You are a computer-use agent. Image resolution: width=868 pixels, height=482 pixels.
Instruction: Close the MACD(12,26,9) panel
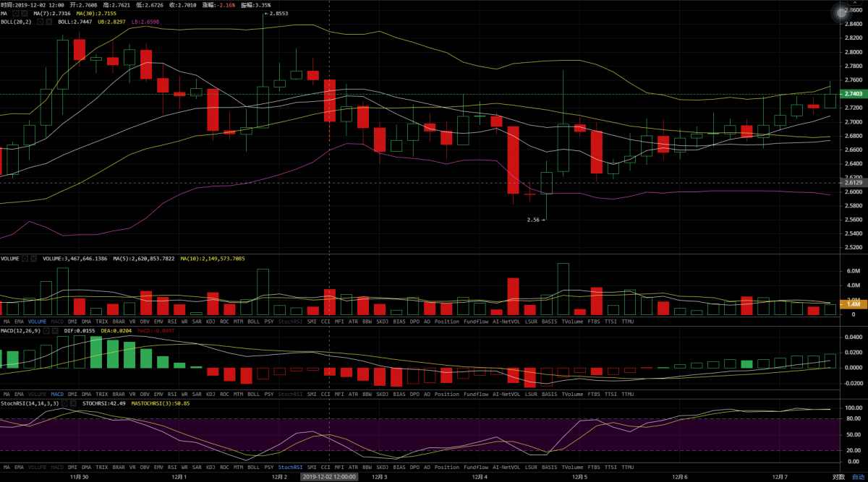point(54,330)
